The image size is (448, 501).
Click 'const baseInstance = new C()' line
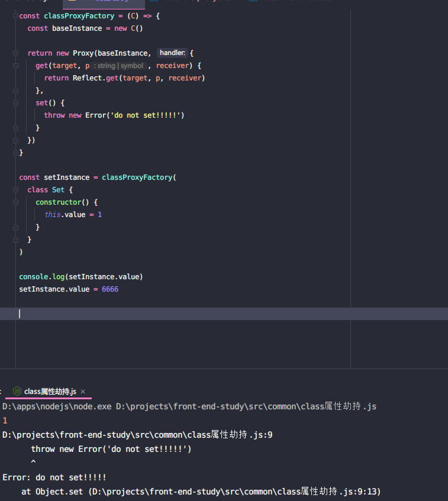click(85, 28)
